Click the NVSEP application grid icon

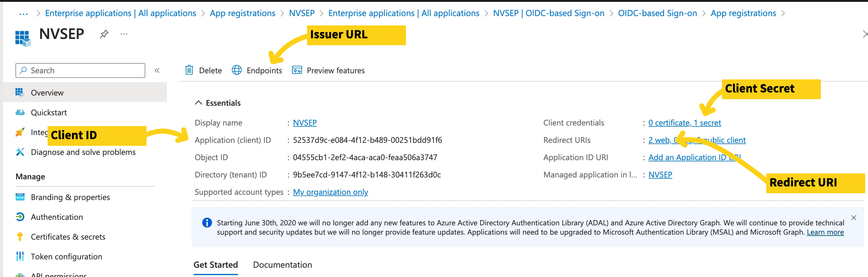coord(23,38)
